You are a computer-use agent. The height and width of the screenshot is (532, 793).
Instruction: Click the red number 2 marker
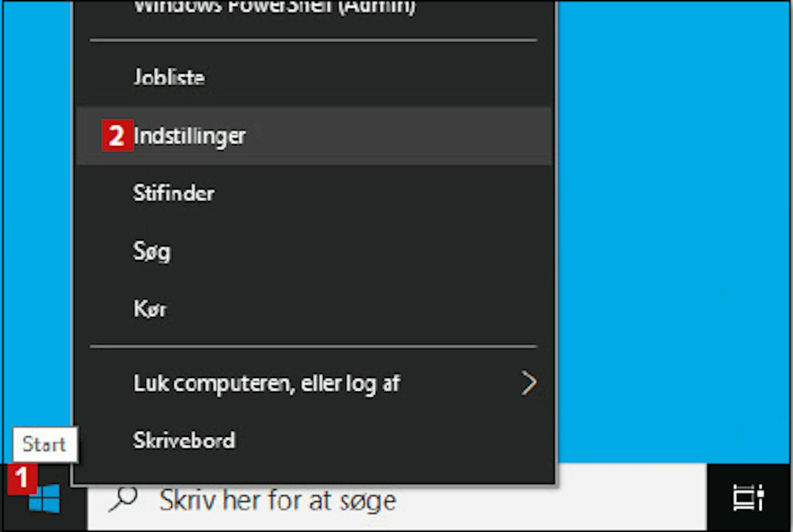click(x=117, y=136)
